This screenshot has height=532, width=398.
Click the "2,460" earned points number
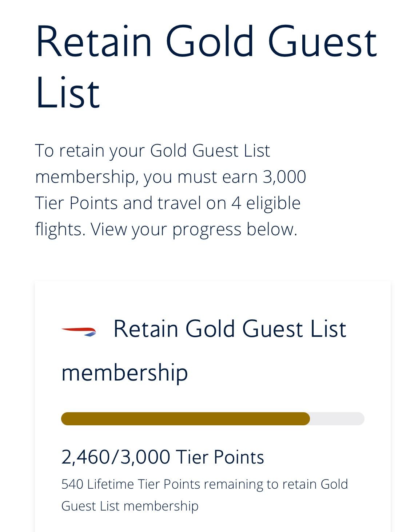pyautogui.click(x=85, y=457)
